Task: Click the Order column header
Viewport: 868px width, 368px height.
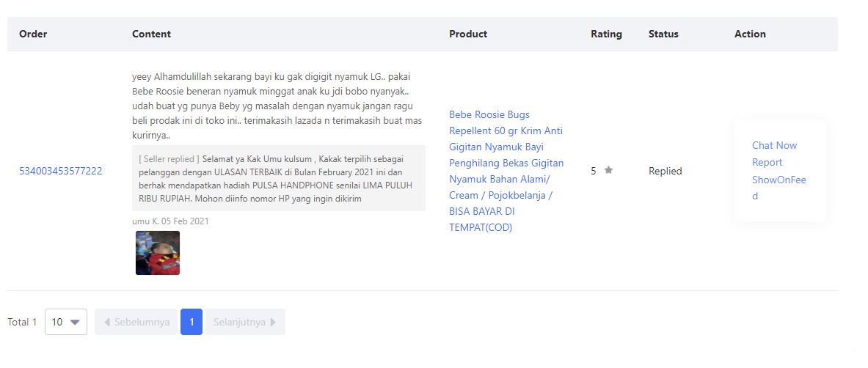Action: coord(33,34)
